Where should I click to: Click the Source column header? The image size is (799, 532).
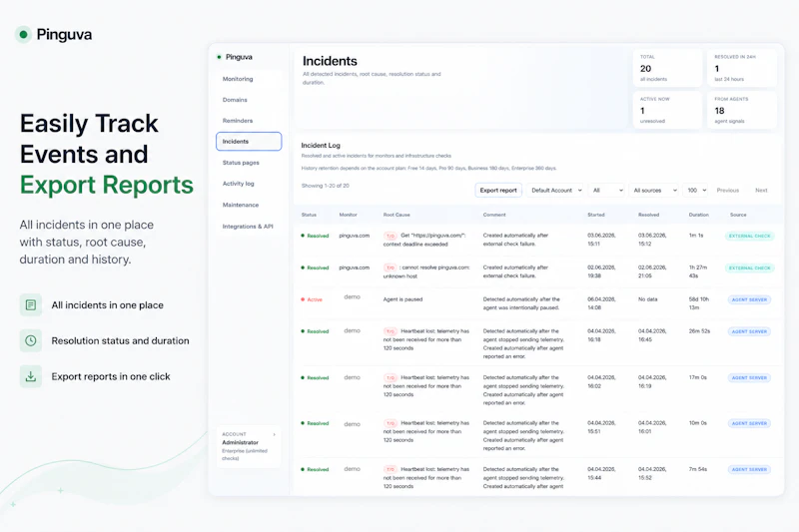tap(738, 215)
